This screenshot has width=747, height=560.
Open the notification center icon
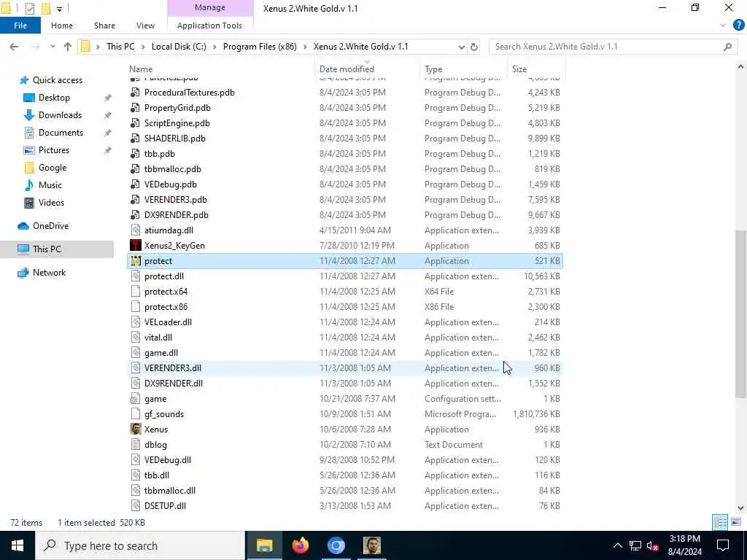click(723, 545)
